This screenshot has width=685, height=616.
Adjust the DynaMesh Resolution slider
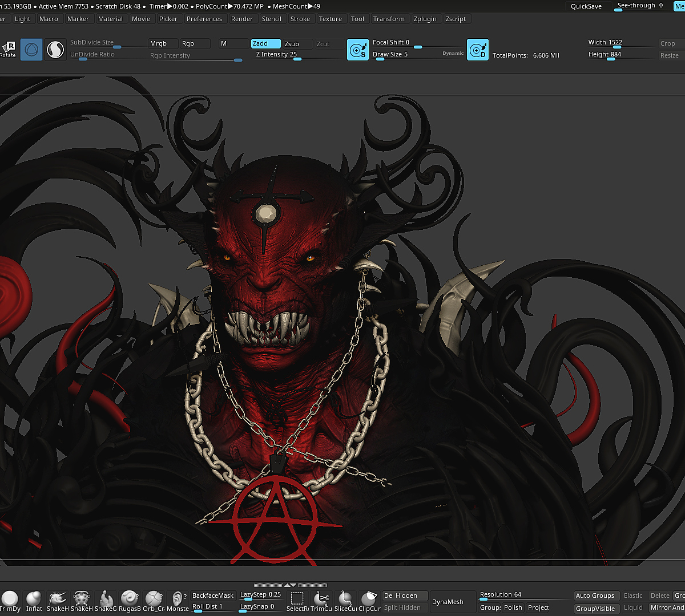525,595
